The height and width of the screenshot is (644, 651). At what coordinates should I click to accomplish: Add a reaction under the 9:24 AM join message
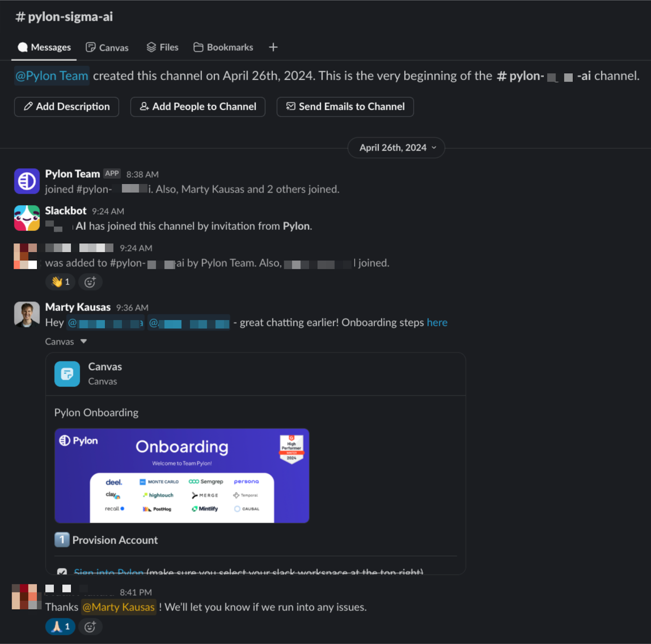coord(90,282)
